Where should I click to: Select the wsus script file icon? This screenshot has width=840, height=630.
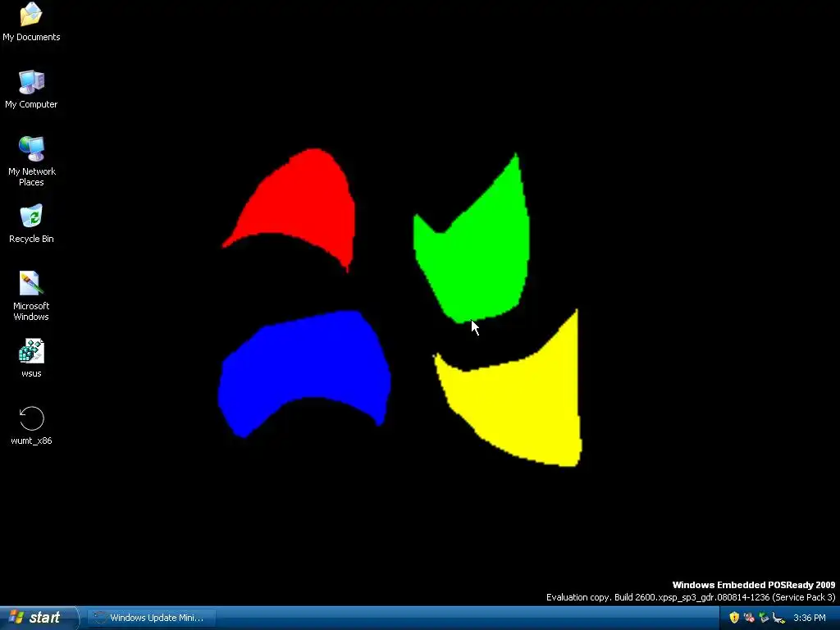click(x=31, y=358)
